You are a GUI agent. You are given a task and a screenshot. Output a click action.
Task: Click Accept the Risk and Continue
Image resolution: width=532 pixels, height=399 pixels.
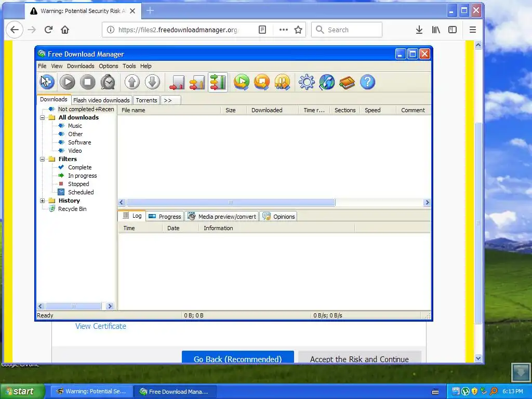click(x=360, y=357)
